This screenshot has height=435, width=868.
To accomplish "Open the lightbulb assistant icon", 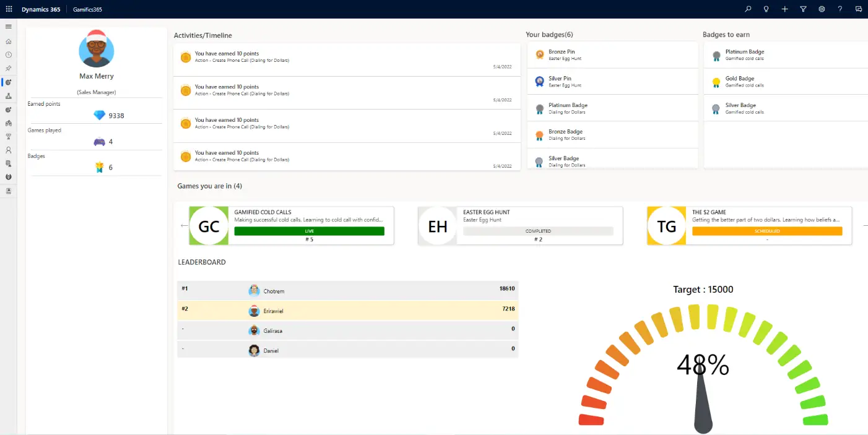I will click(766, 9).
